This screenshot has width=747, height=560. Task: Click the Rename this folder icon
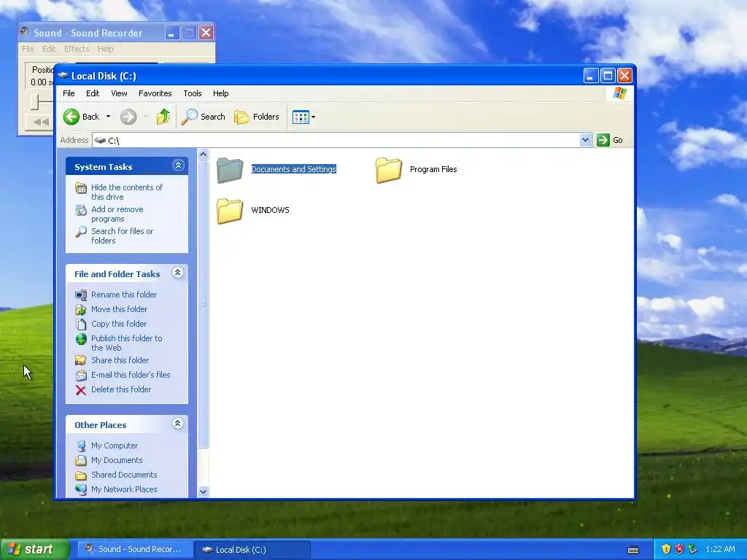click(x=81, y=295)
